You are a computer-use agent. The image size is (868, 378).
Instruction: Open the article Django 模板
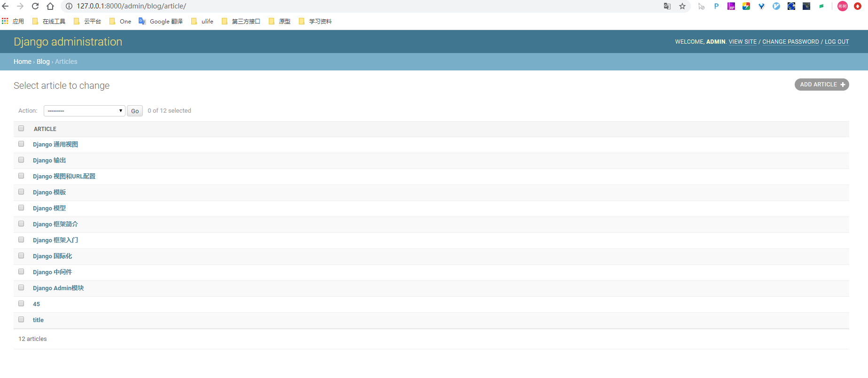point(49,193)
